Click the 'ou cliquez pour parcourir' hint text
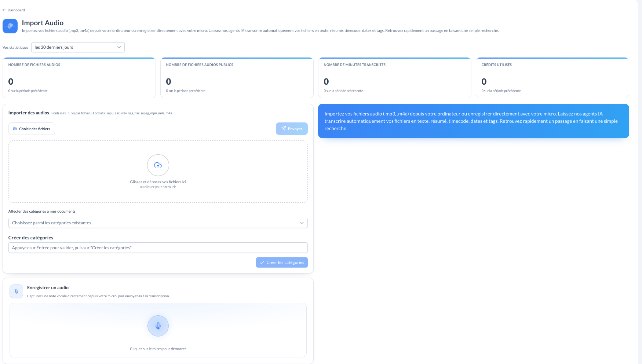The height and width of the screenshot is (364, 642). 158,187
